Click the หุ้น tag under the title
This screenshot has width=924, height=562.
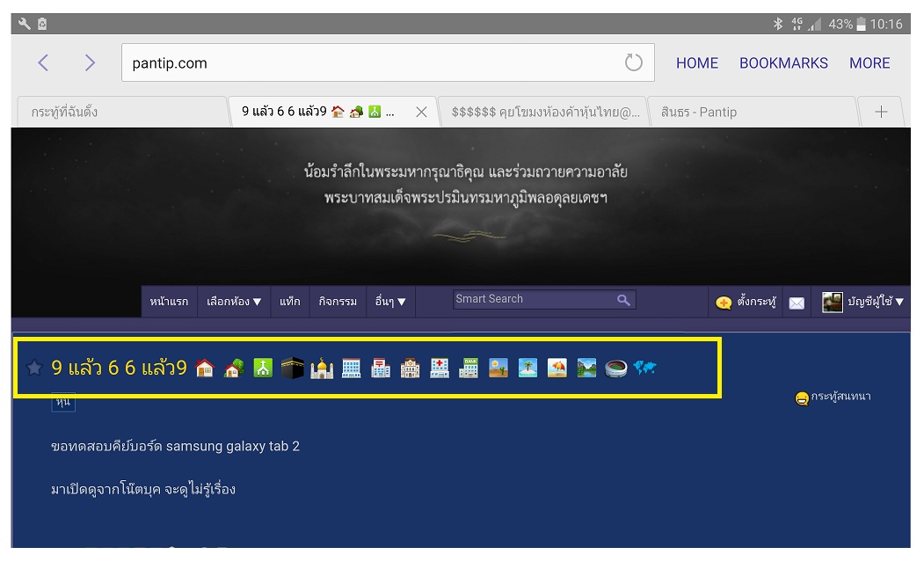point(63,403)
